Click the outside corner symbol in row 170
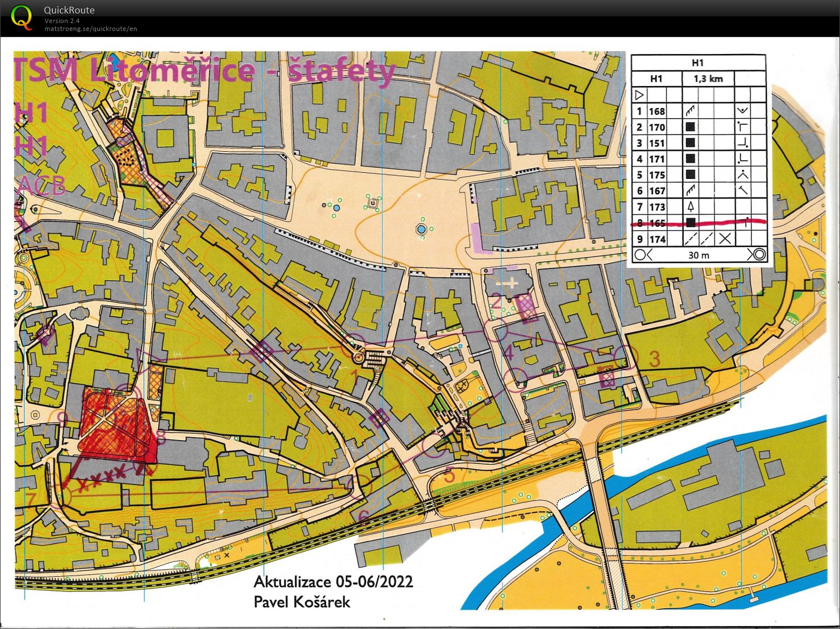The height and width of the screenshot is (629, 840). click(x=742, y=127)
